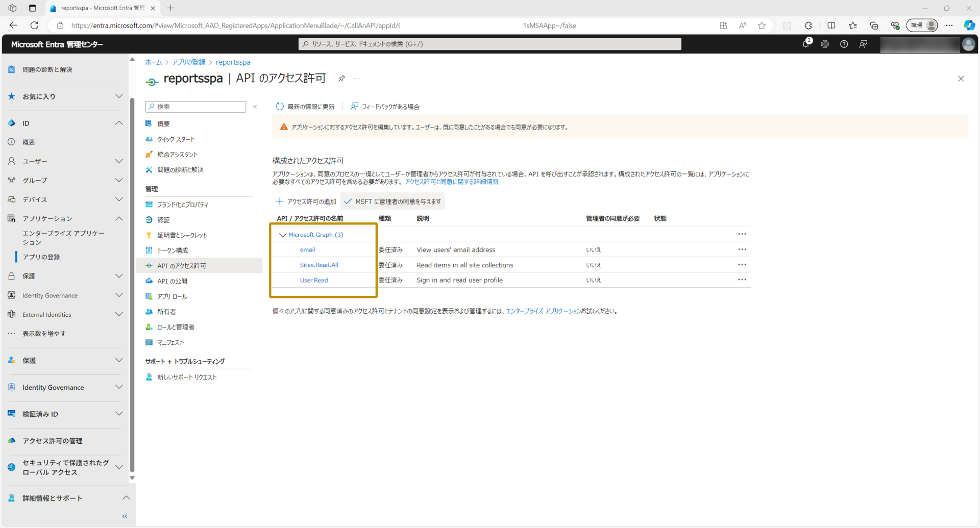Click the browser address bar URL
This screenshot has width=980, height=528.
point(324,26)
